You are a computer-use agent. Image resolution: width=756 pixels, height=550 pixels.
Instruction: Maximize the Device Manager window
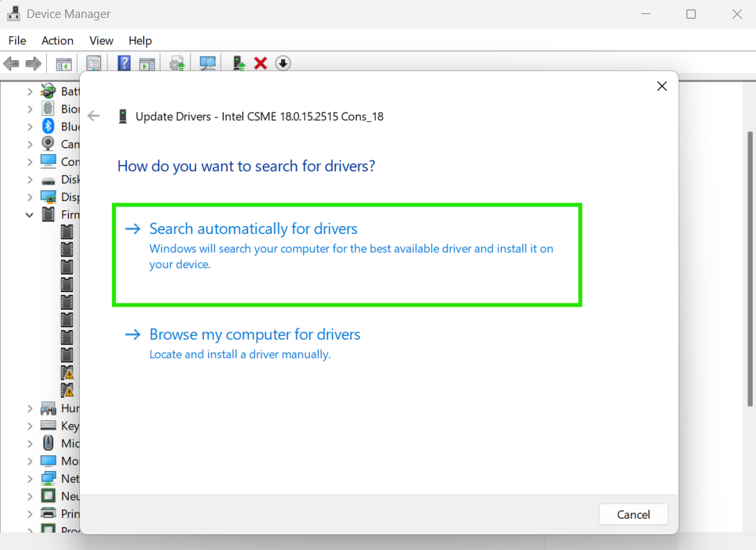pyautogui.click(x=690, y=14)
